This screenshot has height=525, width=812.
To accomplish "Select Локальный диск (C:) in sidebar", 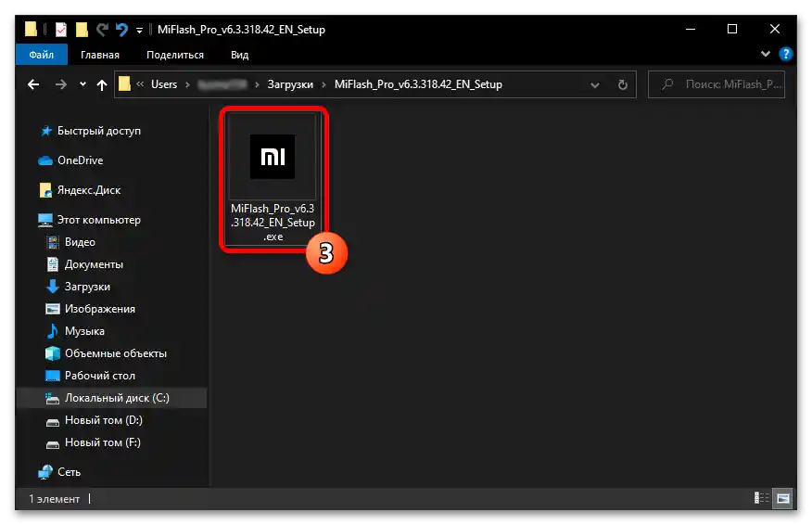I will [x=111, y=398].
